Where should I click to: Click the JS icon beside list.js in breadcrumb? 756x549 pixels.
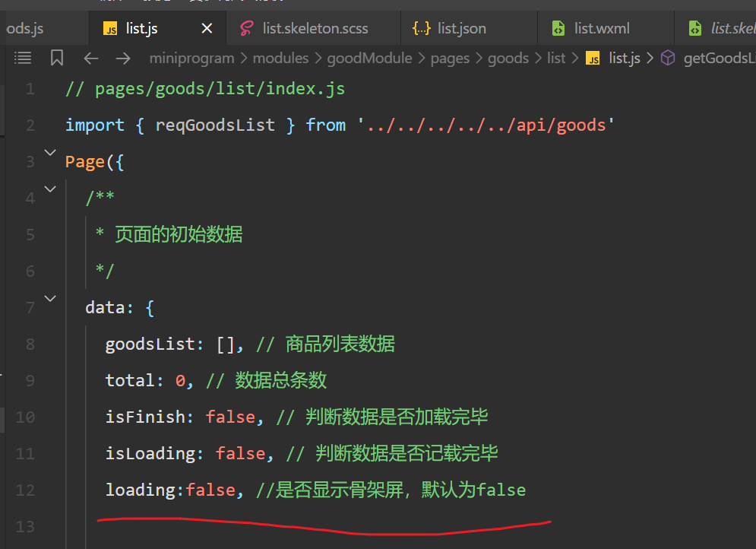point(594,59)
